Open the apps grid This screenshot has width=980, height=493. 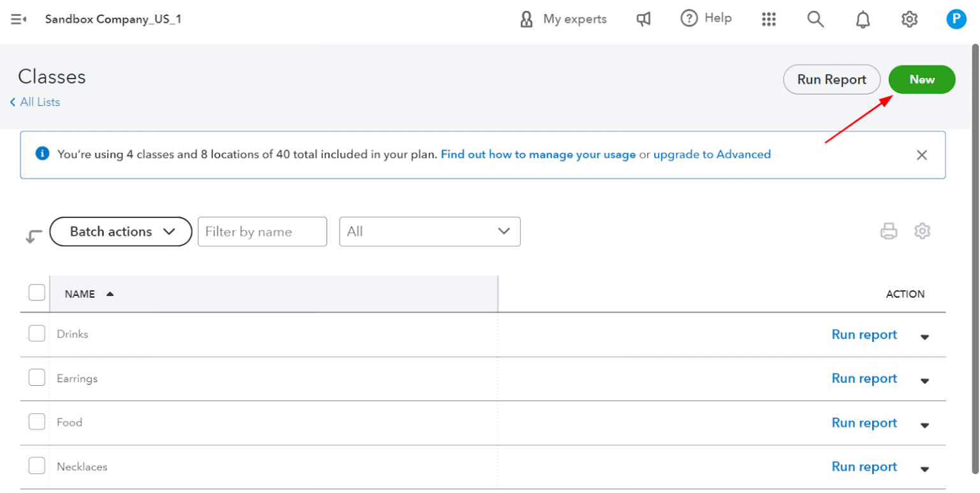[769, 19]
